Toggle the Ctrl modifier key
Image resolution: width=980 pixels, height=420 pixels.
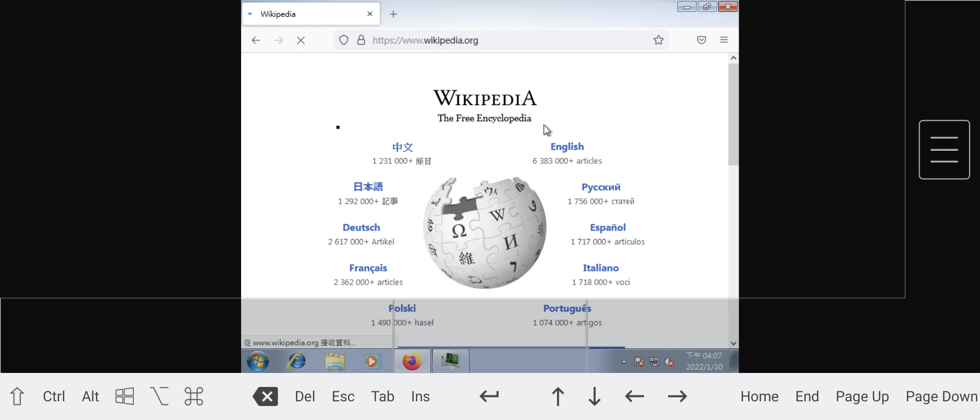coord(54,396)
